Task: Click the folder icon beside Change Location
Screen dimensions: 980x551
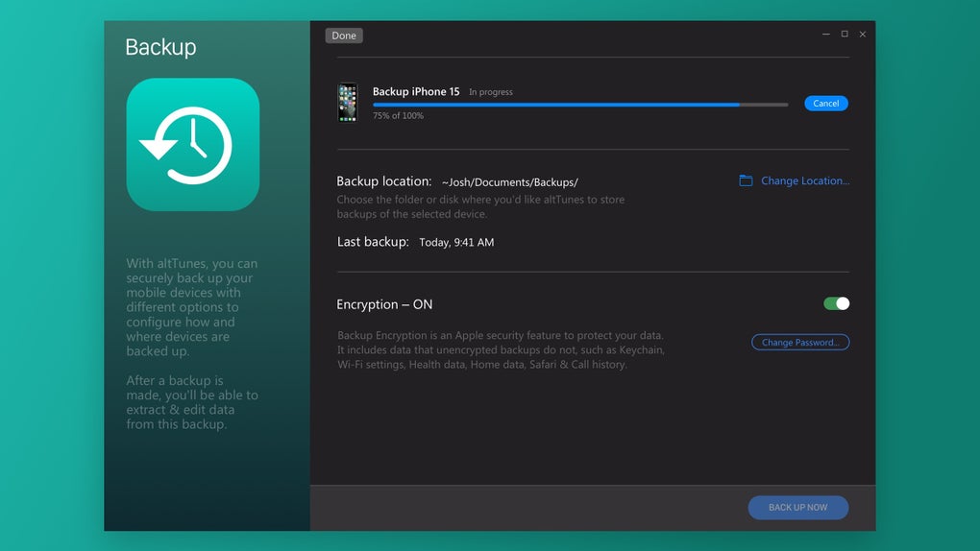Action: [746, 180]
